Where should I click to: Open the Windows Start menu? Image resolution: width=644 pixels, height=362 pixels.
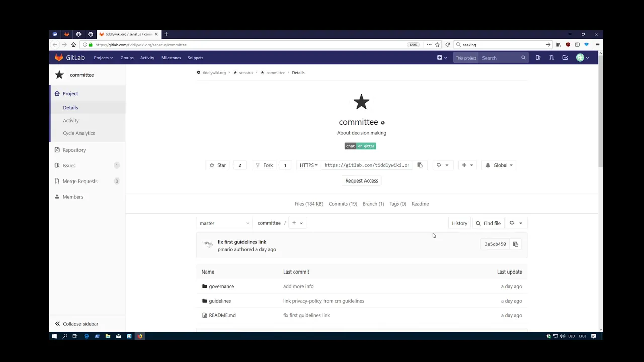[x=54, y=336]
